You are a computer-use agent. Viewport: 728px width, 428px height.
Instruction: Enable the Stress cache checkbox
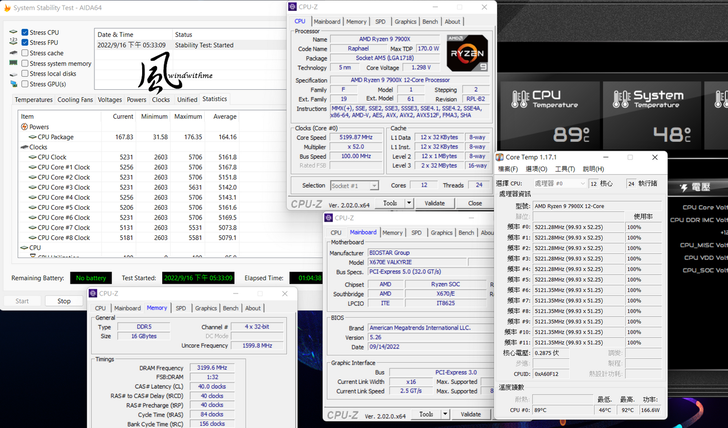point(25,53)
